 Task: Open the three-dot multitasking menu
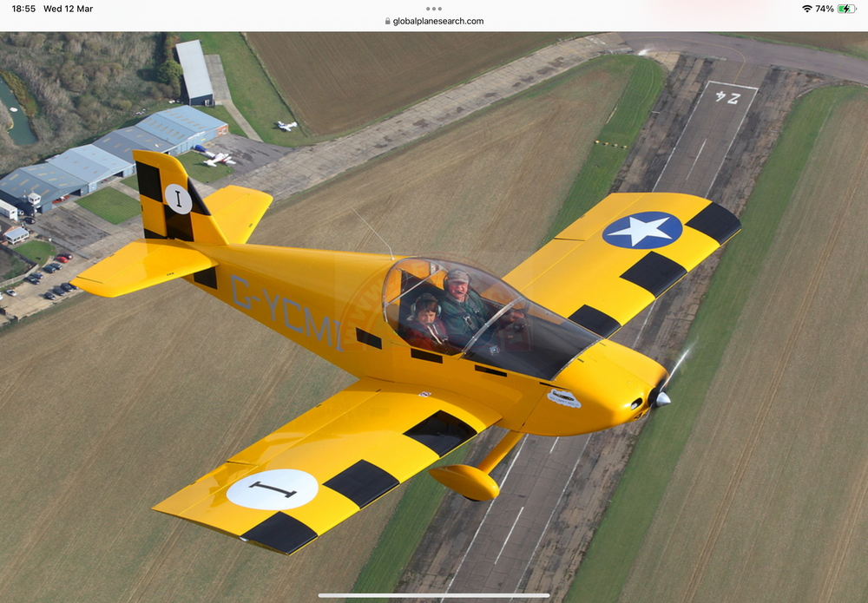pos(434,9)
